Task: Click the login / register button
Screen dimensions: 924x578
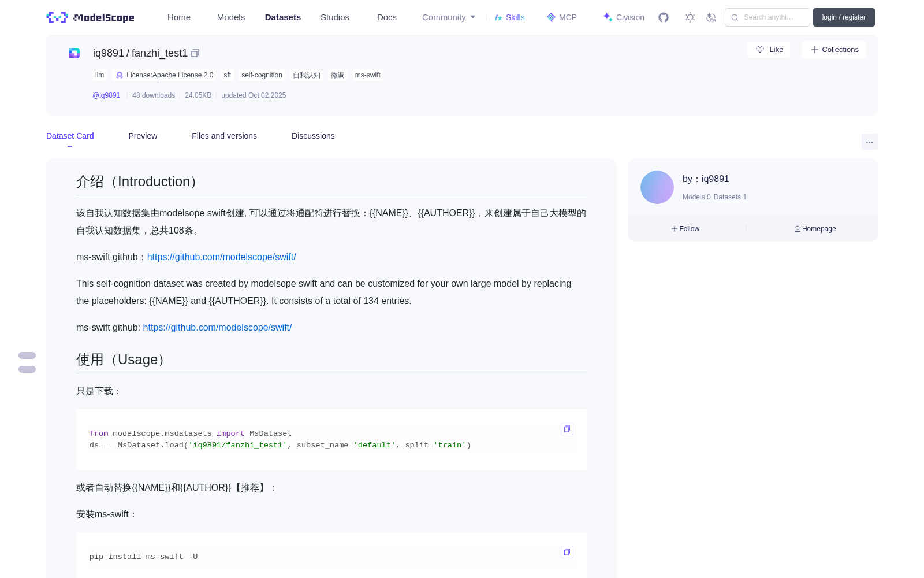Action: [844, 17]
